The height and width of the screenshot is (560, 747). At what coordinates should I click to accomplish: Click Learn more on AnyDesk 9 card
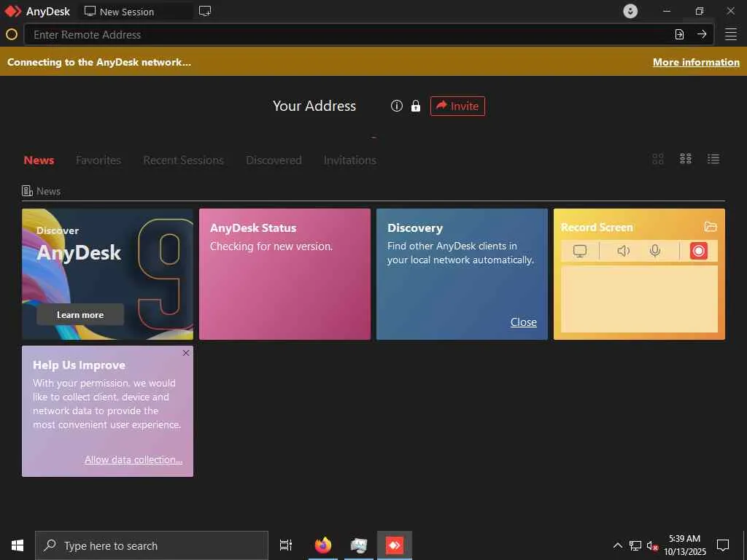(80, 314)
